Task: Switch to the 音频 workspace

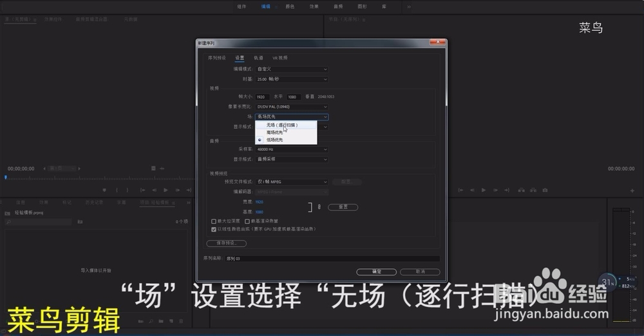Action: pos(338,6)
